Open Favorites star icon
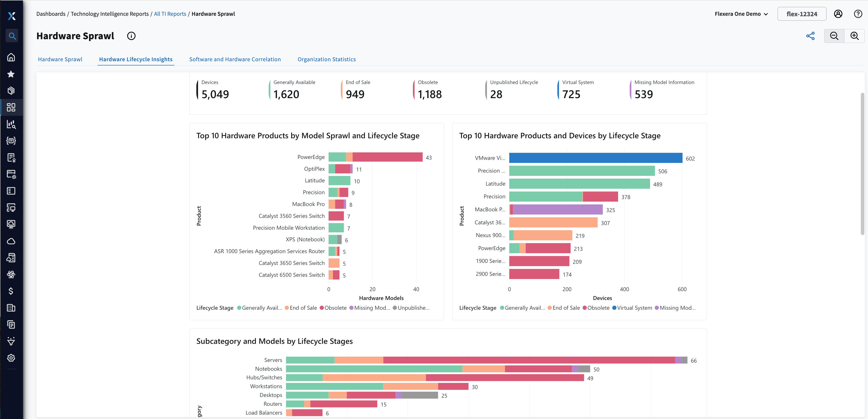 coord(11,74)
